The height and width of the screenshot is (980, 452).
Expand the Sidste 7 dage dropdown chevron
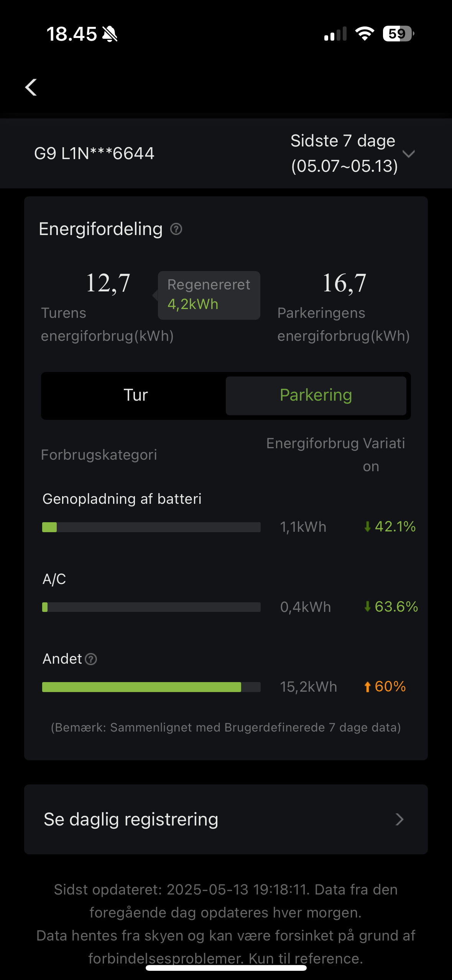click(x=409, y=154)
